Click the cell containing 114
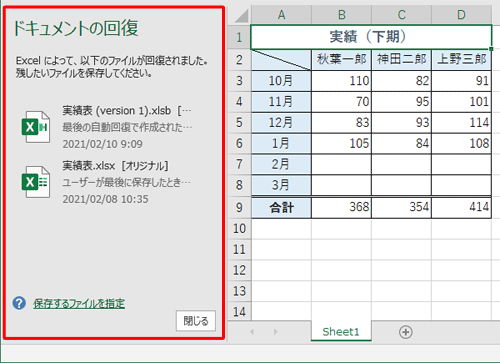Screen dimensions: 500x363 point(461,122)
